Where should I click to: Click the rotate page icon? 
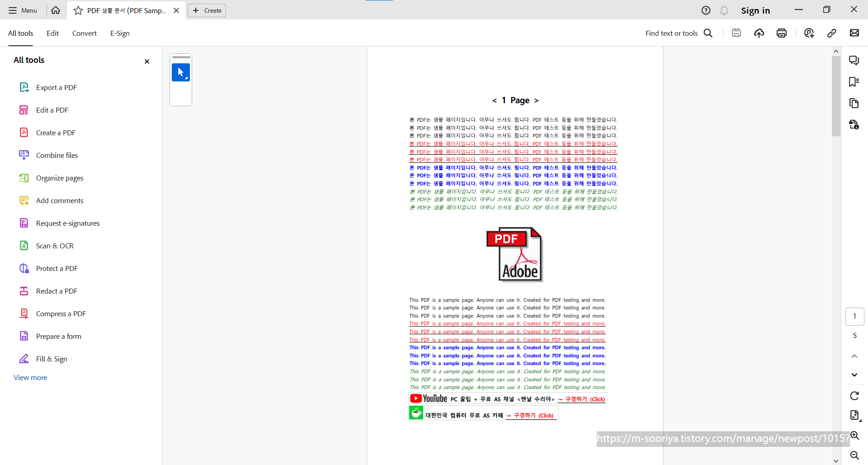854,396
